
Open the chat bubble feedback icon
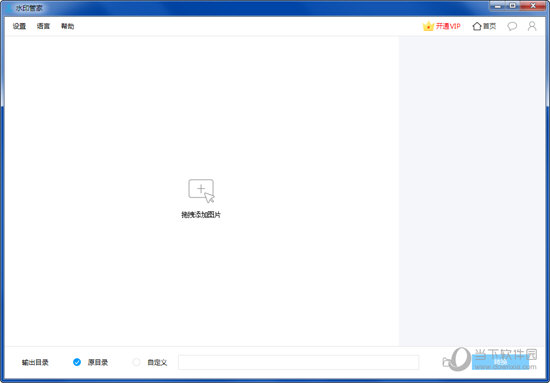point(512,26)
